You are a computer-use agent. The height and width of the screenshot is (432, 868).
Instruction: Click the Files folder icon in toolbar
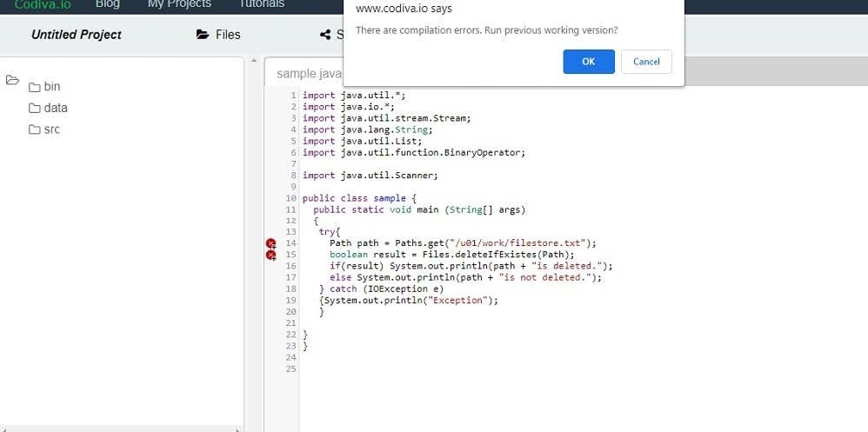203,35
